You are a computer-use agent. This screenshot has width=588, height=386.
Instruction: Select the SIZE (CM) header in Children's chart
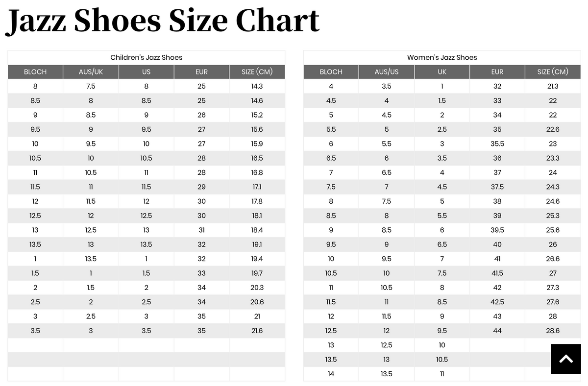(x=257, y=72)
